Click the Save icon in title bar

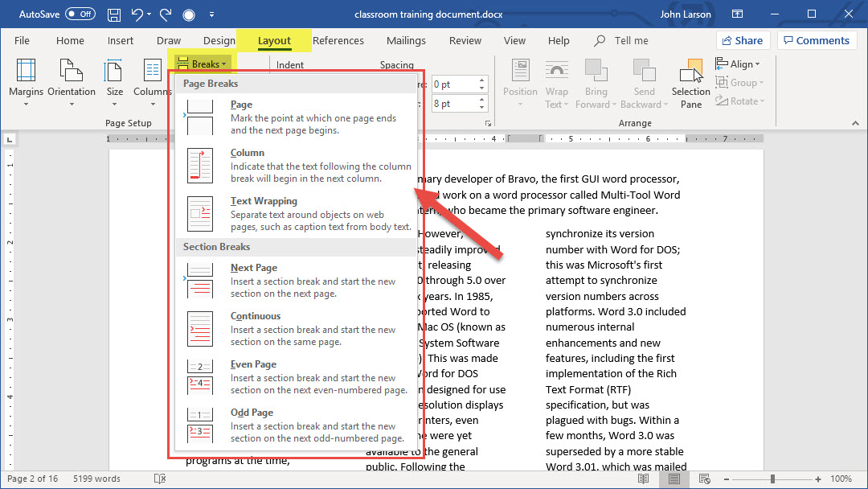pyautogui.click(x=114, y=14)
